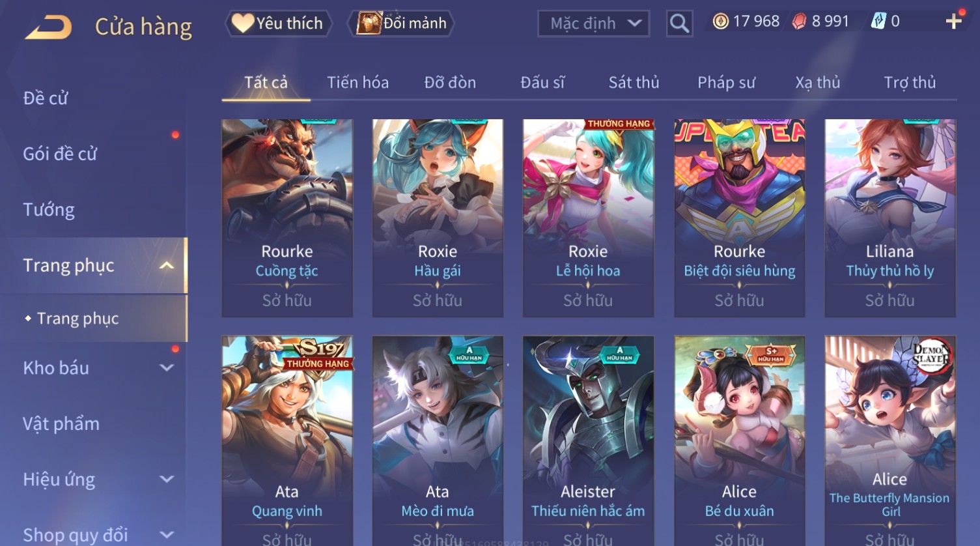Switch to the Sát thủ tab
Screen dimensions: 980x546
coord(634,83)
